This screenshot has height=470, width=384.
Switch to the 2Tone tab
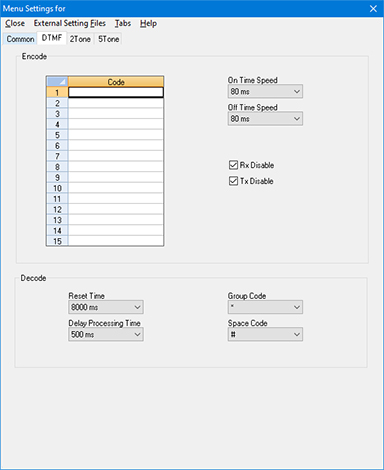point(80,39)
